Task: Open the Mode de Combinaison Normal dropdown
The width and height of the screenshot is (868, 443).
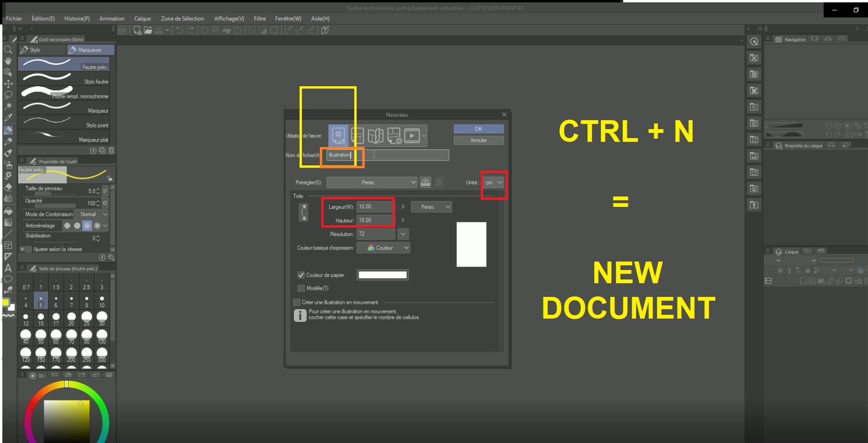Action: tap(91, 214)
